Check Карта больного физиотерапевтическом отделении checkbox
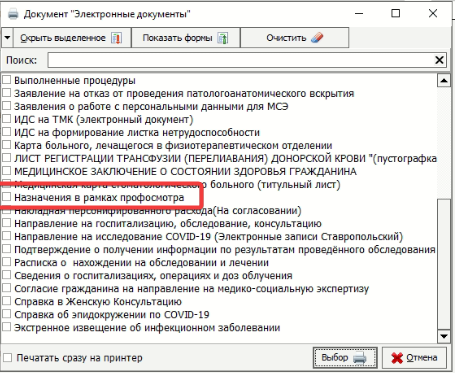The height and width of the screenshot is (373, 455). click(7, 145)
